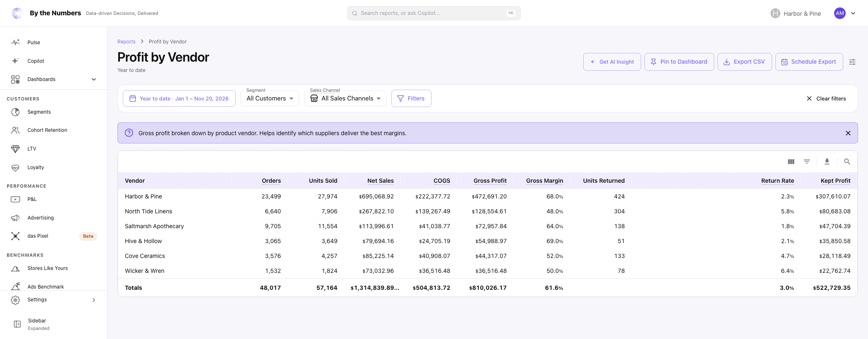Open Copilot in the sidebar
This screenshot has height=339, width=868.
54,61
